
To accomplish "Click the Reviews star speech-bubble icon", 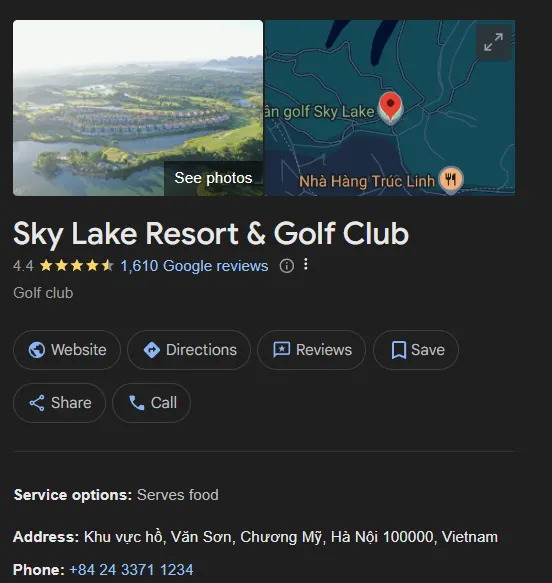I will pyautogui.click(x=282, y=350).
